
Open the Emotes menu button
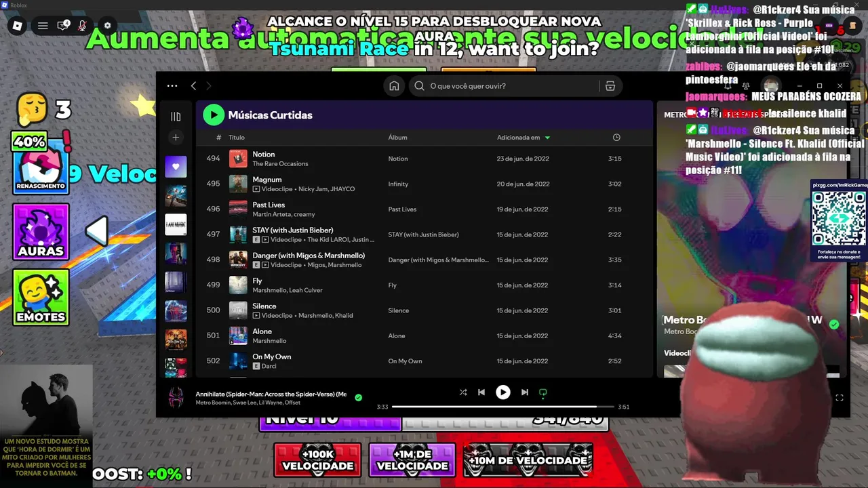pos(41,297)
